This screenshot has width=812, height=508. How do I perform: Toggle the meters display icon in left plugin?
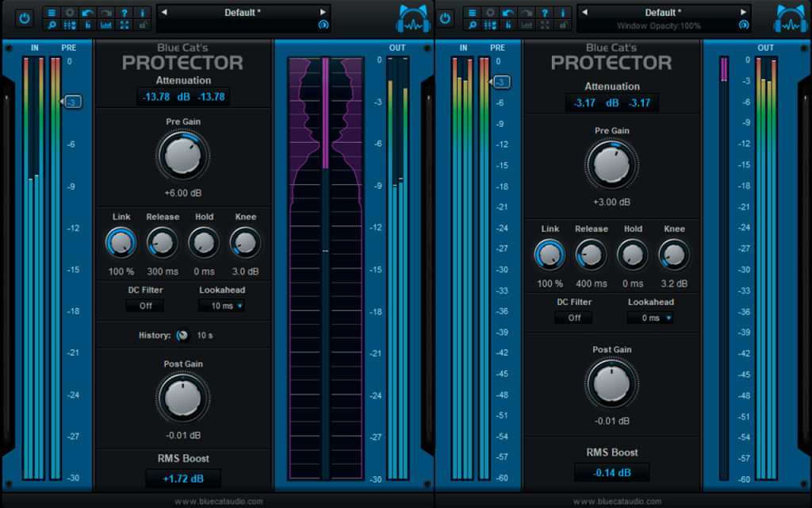(87, 25)
